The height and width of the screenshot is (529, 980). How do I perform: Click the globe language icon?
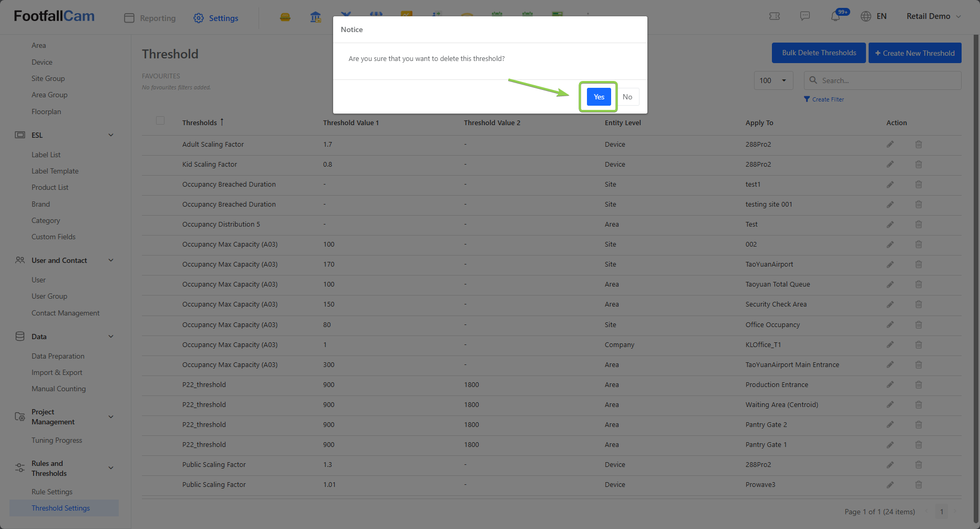(x=865, y=16)
